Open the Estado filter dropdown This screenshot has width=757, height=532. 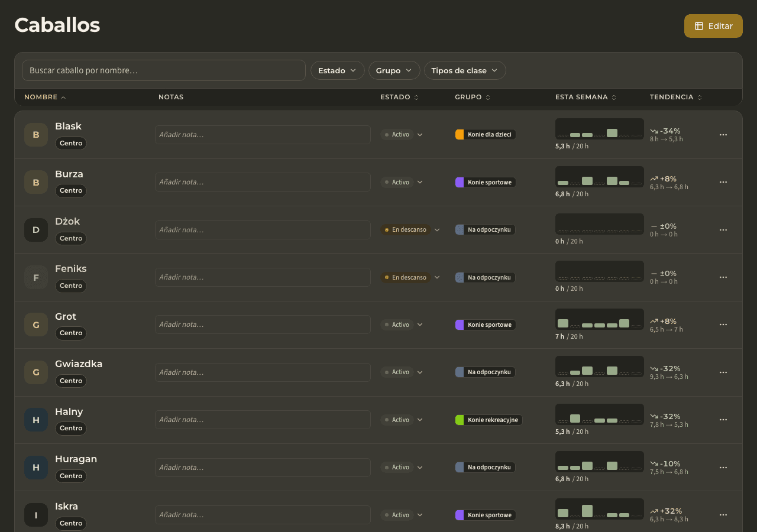click(337, 70)
